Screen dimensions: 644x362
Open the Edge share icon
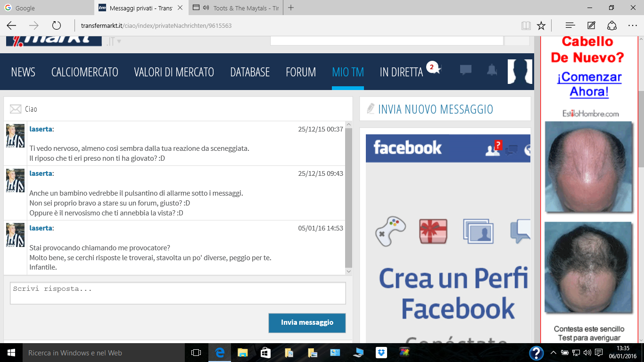[x=612, y=25]
